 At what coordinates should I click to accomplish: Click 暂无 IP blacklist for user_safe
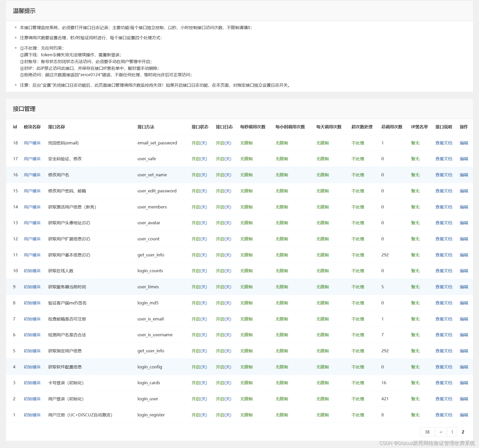[x=415, y=159]
